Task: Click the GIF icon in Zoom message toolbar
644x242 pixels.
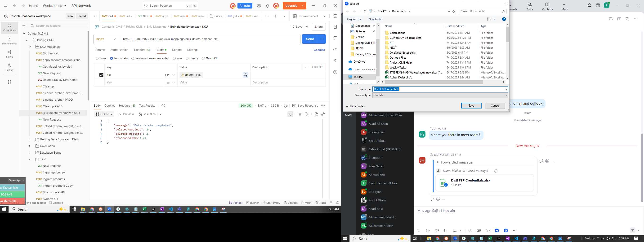Action: tap(437, 230)
